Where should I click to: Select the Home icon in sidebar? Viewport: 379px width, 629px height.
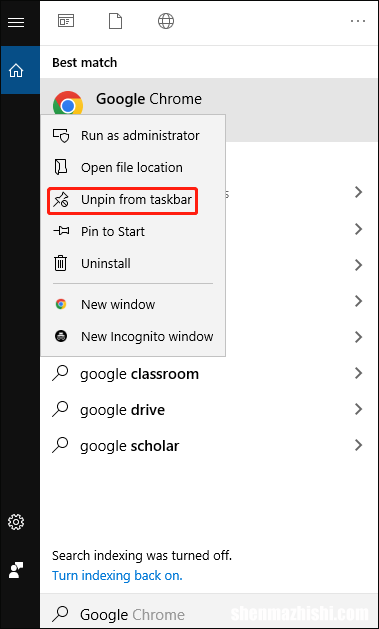16,71
